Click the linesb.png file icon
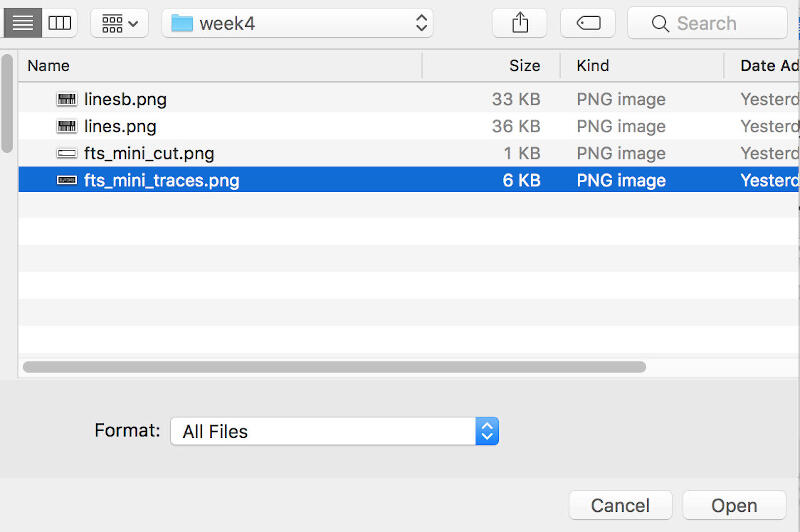This screenshot has width=800, height=532. point(67,100)
